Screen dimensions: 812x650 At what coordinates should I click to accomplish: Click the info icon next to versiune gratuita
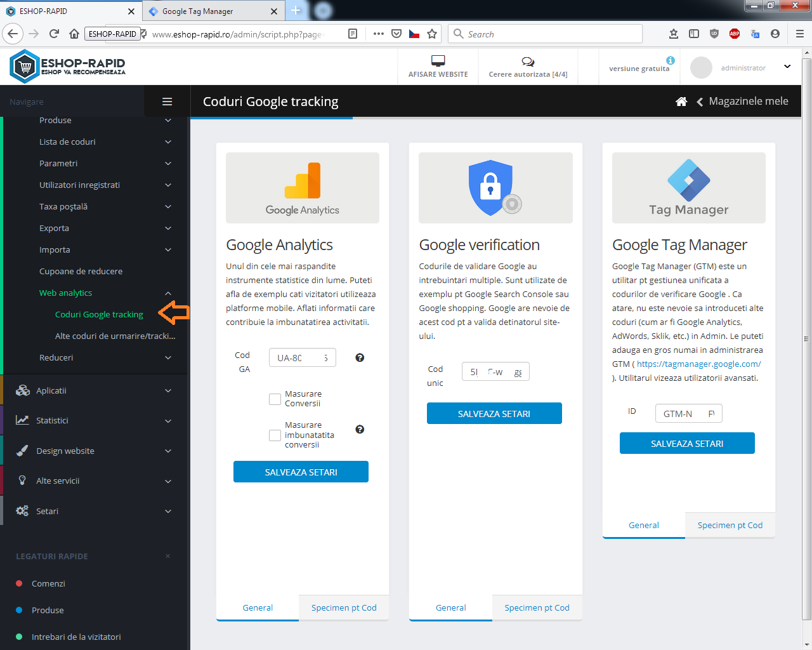(671, 60)
